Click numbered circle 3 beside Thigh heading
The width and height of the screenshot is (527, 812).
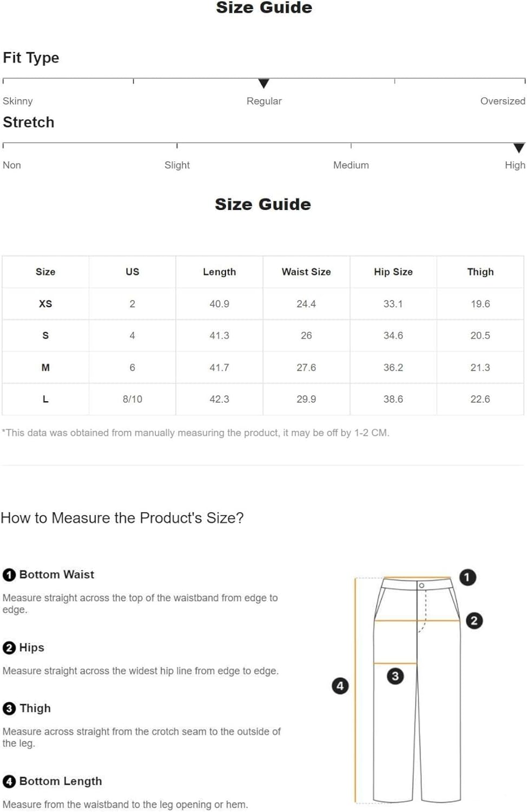pyautogui.click(x=9, y=708)
